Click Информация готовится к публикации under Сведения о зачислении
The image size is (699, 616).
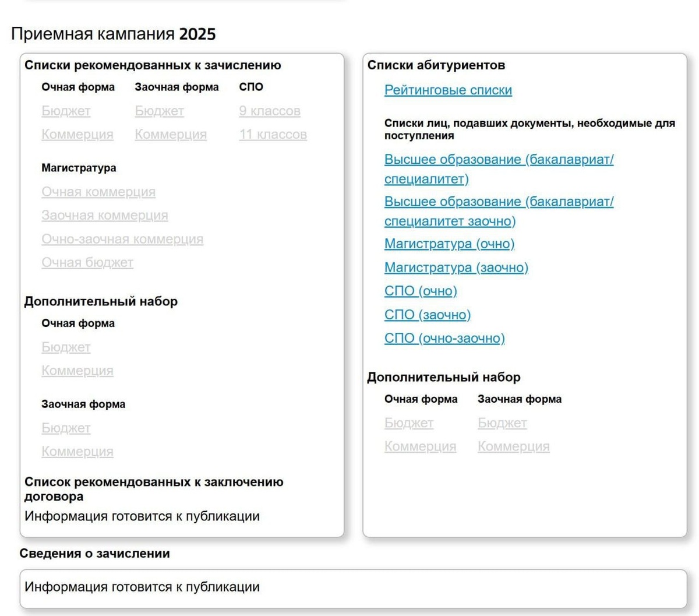pyautogui.click(x=142, y=587)
